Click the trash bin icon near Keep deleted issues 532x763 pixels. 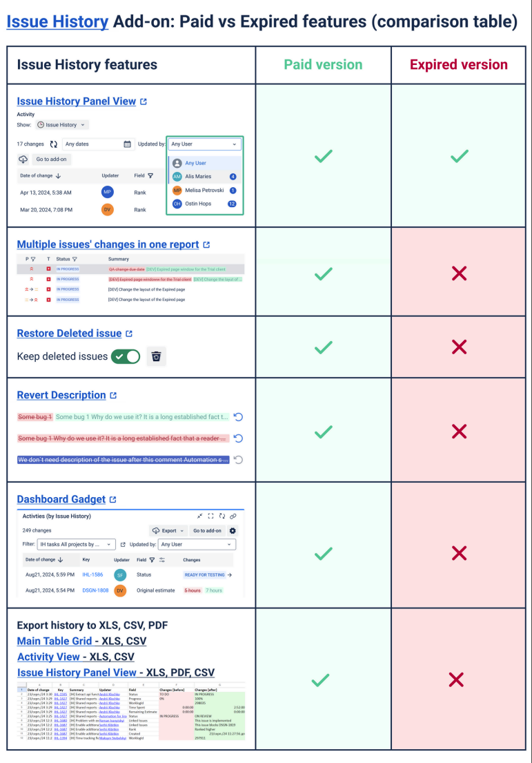point(157,356)
